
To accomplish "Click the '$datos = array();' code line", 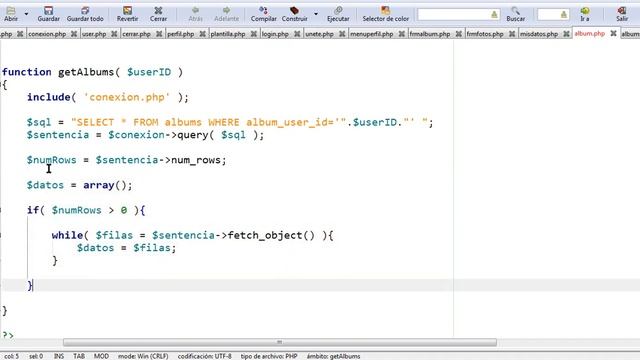I will [x=80, y=185].
